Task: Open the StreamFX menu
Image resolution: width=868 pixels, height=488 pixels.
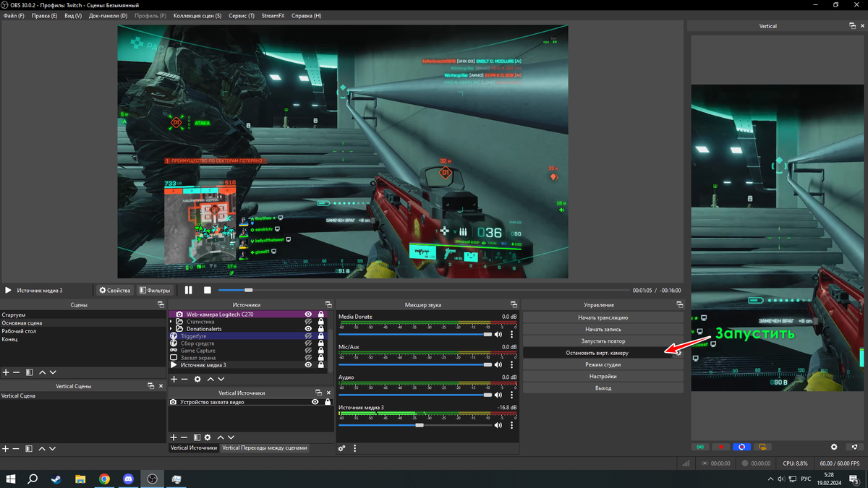Action: coord(273,15)
